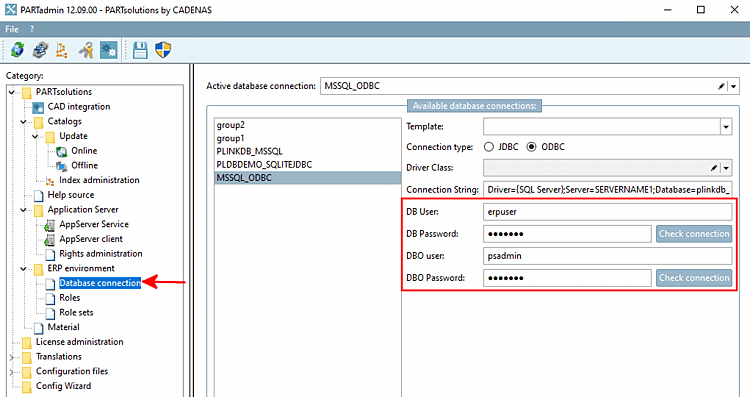Click the keys rights toolbar icon
Screen dimensions: 750x397
coord(86,50)
